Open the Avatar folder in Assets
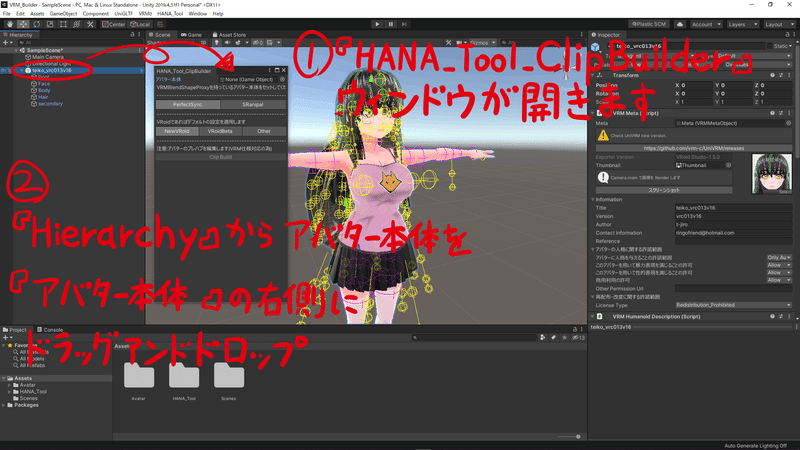This screenshot has height=450, width=800. click(139, 381)
